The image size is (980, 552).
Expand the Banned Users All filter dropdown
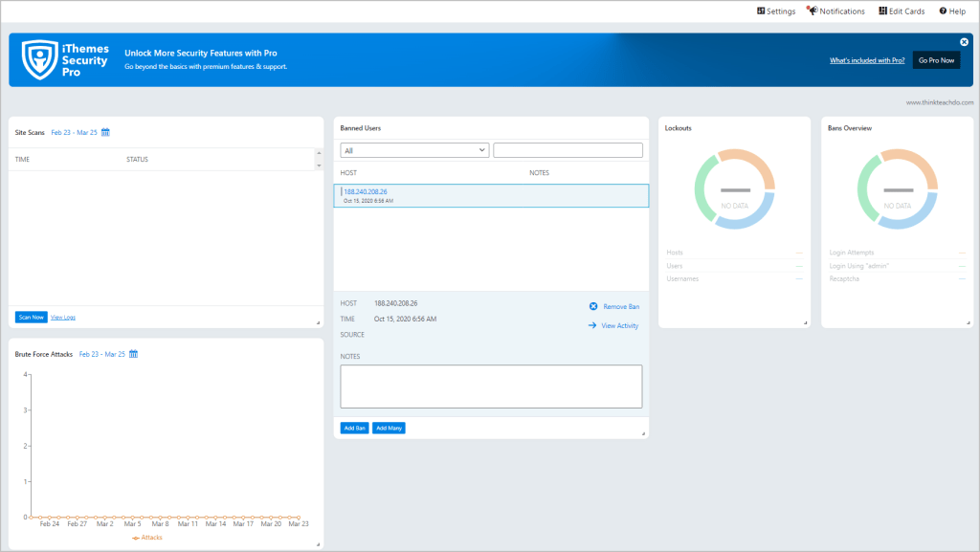pyautogui.click(x=414, y=150)
